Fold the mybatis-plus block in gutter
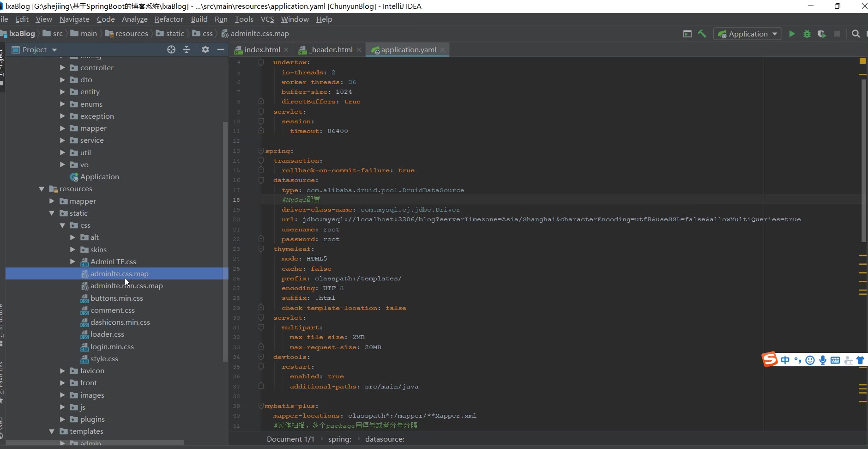This screenshot has width=868, height=449. [261, 406]
